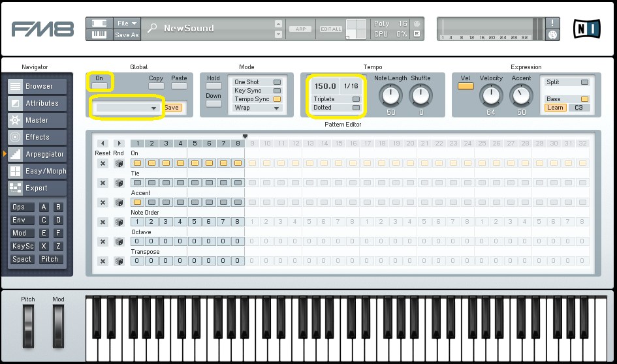Toggle the Bass option
Image resolution: width=617 pixels, height=364 pixels.
(585, 99)
